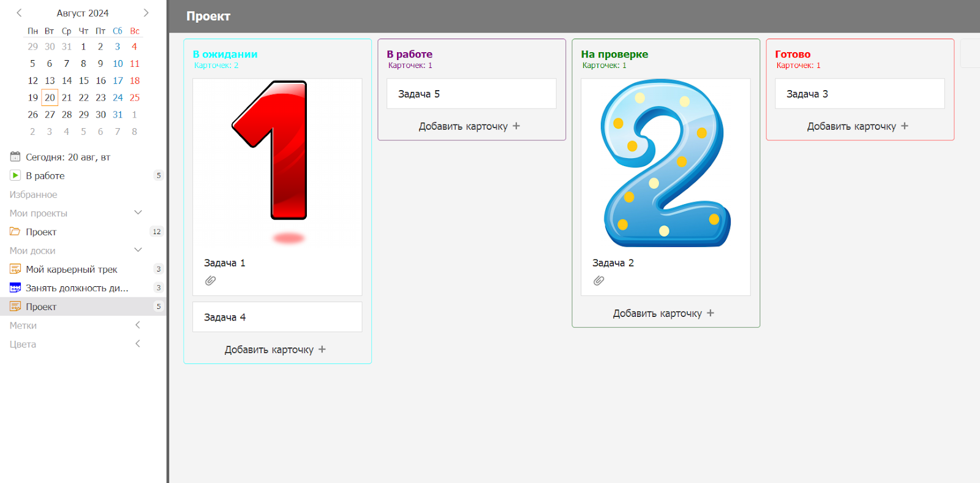The image size is (980, 483).
Task: Click the На проверке column title
Action: pyautogui.click(x=614, y=54)
